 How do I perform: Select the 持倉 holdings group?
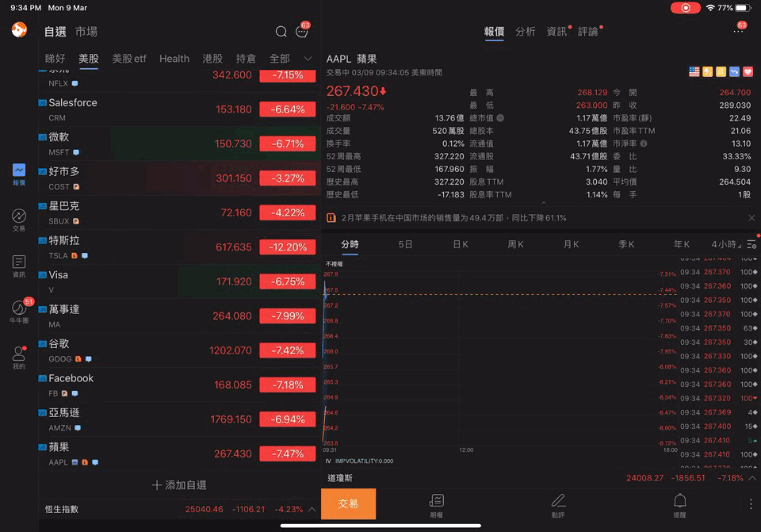tap(246, 59)
